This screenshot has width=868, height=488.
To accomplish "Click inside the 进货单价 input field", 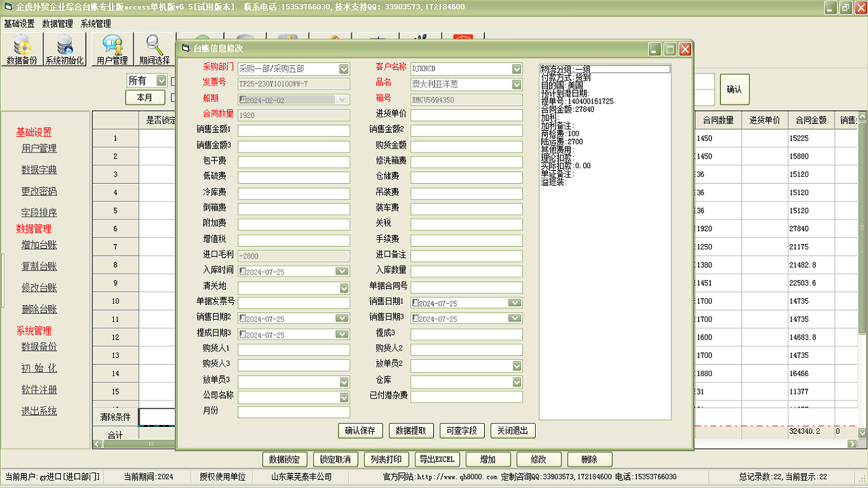I will point(467,115).
